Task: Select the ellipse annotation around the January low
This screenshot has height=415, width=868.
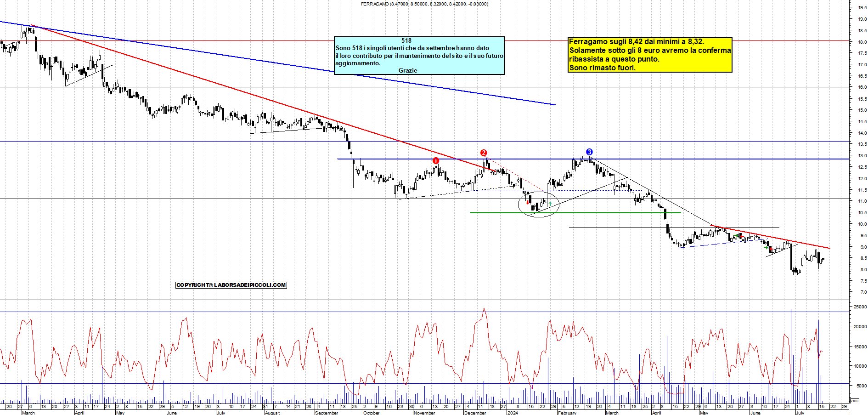Action: tap(539, 204)
